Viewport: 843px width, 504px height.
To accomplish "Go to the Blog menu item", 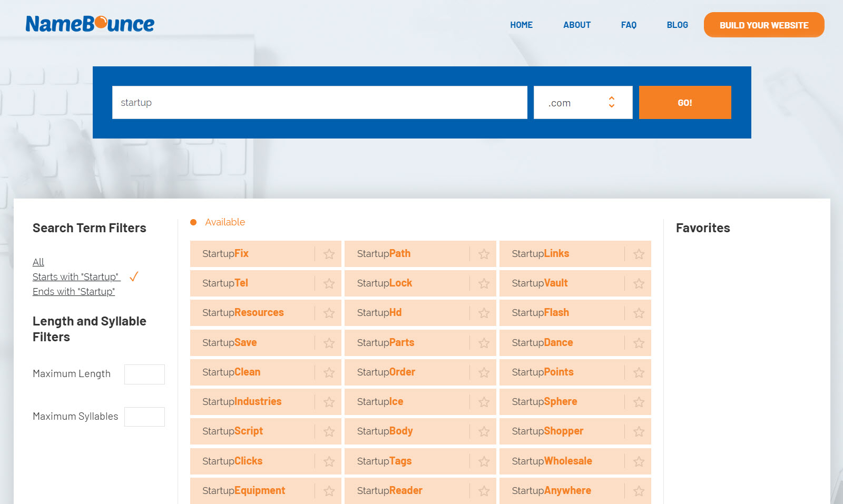I will click(677, 25).
